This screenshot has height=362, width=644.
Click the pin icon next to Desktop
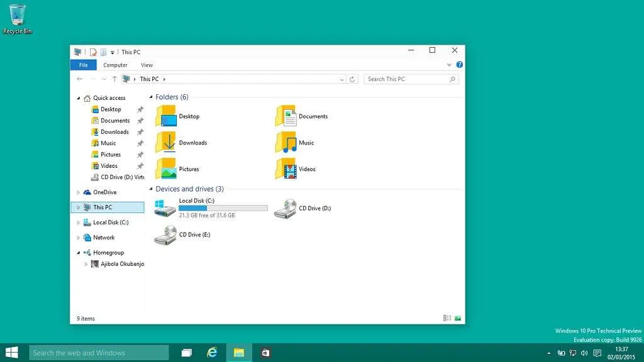140,109
